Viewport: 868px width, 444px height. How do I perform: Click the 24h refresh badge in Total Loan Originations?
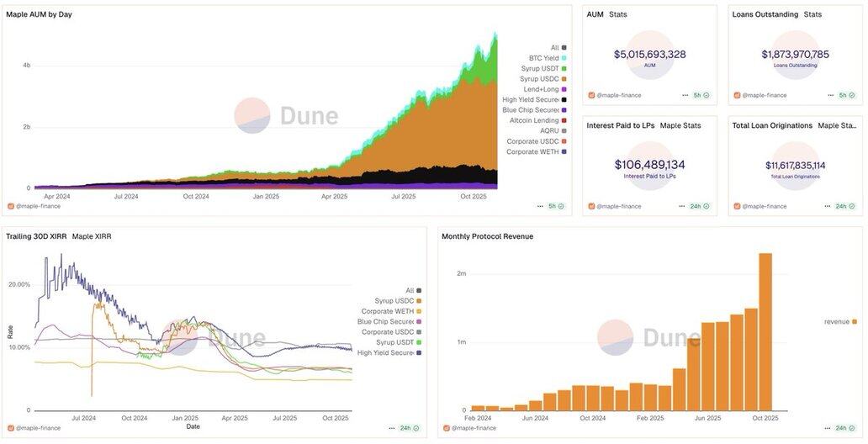844,206
